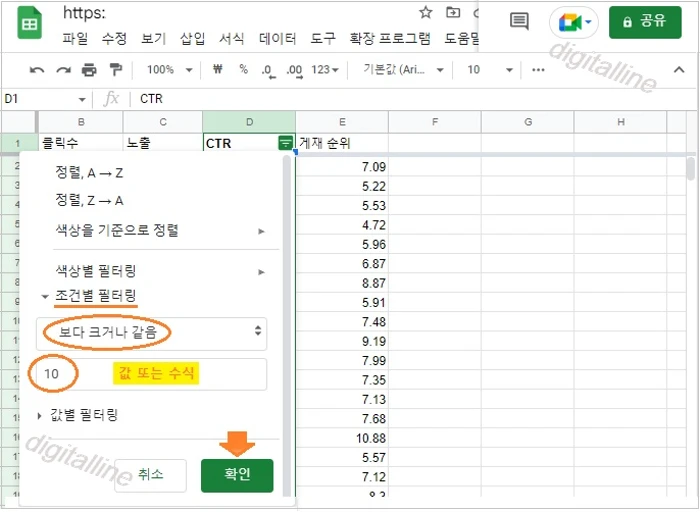Open the 보다 크거나 같음 condition dropdown
This screenshot has height=512, width=700.
(x=151, y=333)
